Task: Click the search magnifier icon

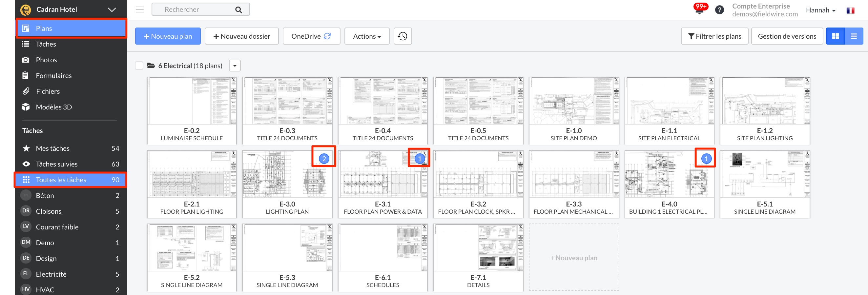Action: click(238, 10)
